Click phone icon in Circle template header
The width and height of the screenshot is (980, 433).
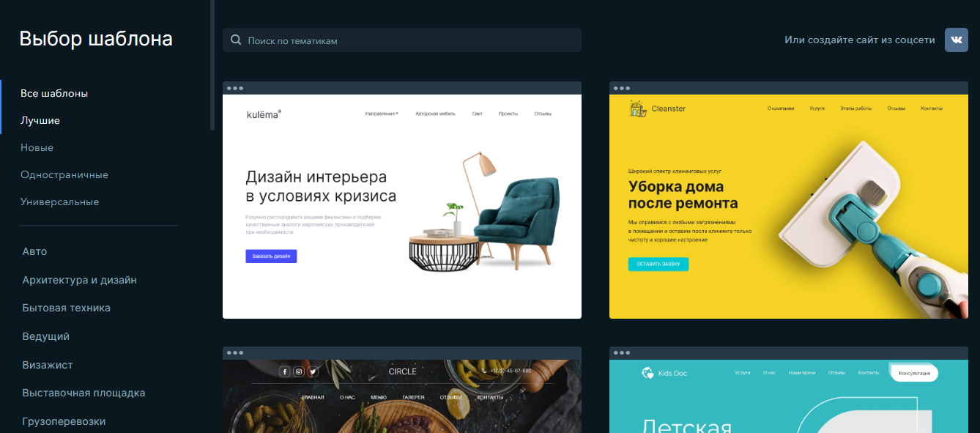pos(484,371)
